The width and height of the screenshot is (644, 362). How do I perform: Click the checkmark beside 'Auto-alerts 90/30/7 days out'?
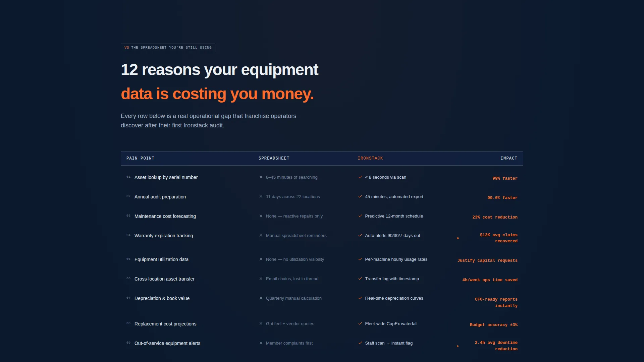click(360, 235)
